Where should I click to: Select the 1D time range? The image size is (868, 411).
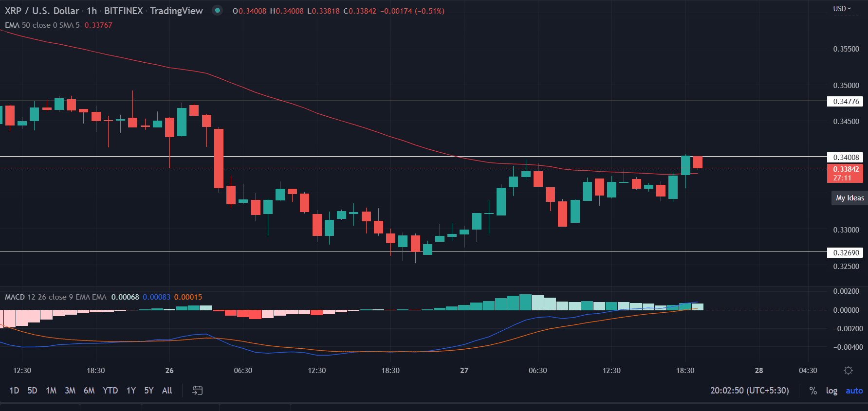click(x=14, y=391)
